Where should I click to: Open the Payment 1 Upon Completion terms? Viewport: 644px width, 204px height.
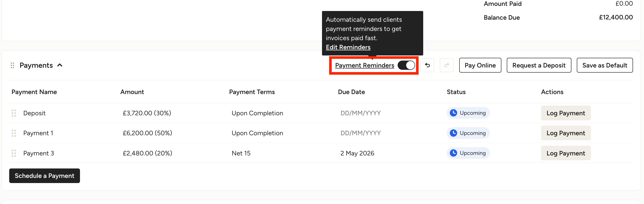point(257,133)
